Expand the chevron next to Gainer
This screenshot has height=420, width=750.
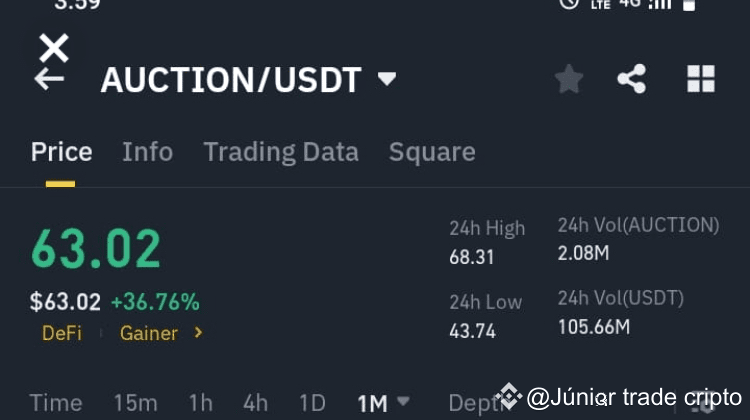(198, 333)
